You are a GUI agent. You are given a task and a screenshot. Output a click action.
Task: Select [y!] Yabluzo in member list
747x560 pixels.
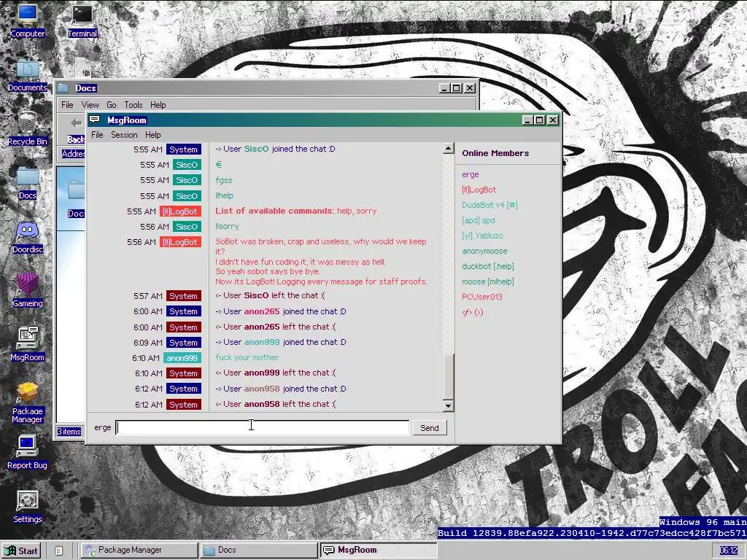pos(482,236)
